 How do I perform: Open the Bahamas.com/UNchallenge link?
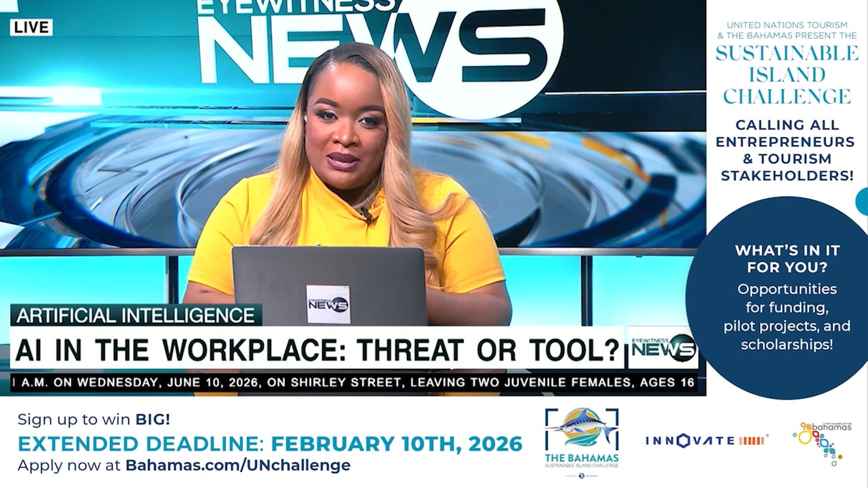[238, 465]
